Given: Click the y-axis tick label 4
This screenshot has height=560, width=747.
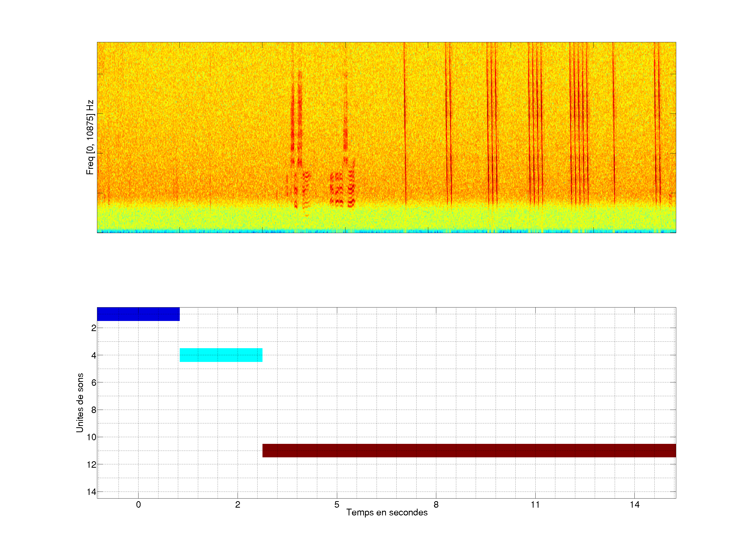Looking at the screenshot, I should (x=94, y=355).
